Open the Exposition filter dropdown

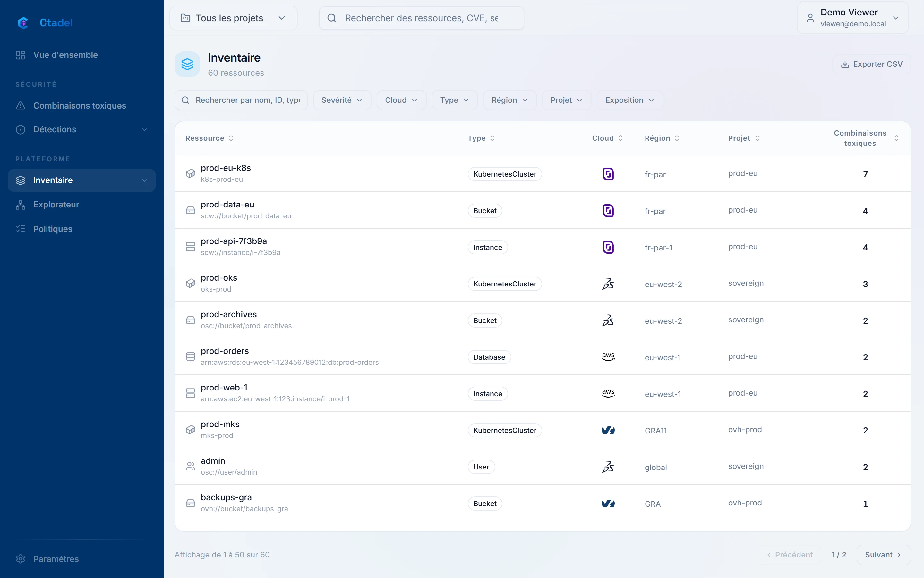(x=629, y=100)
